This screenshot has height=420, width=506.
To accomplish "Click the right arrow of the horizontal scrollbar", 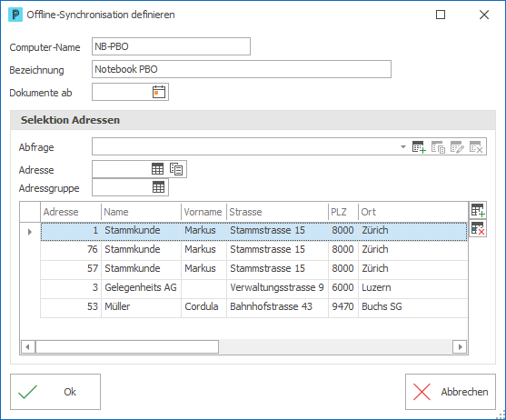I will click(460, 347).
